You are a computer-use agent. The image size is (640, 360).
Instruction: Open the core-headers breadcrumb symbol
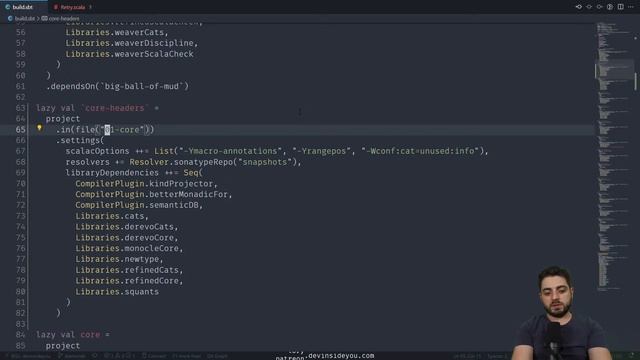click(x=61, y=18)
